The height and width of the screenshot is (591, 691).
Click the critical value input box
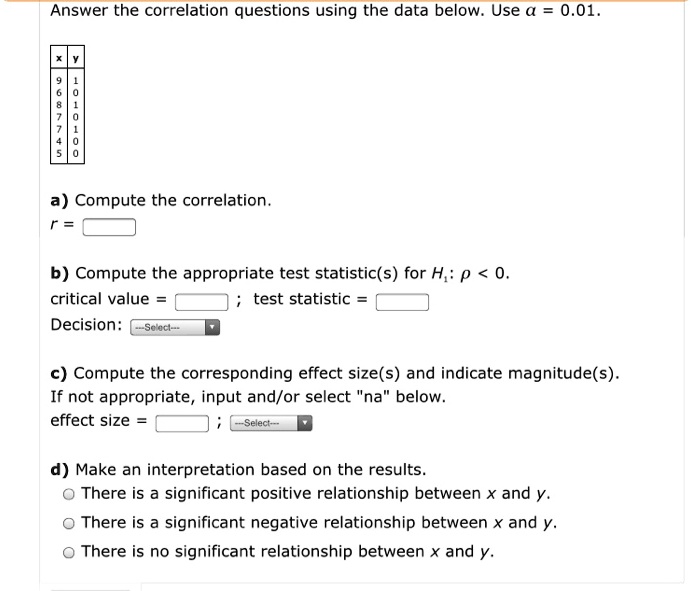coord(201,302)
